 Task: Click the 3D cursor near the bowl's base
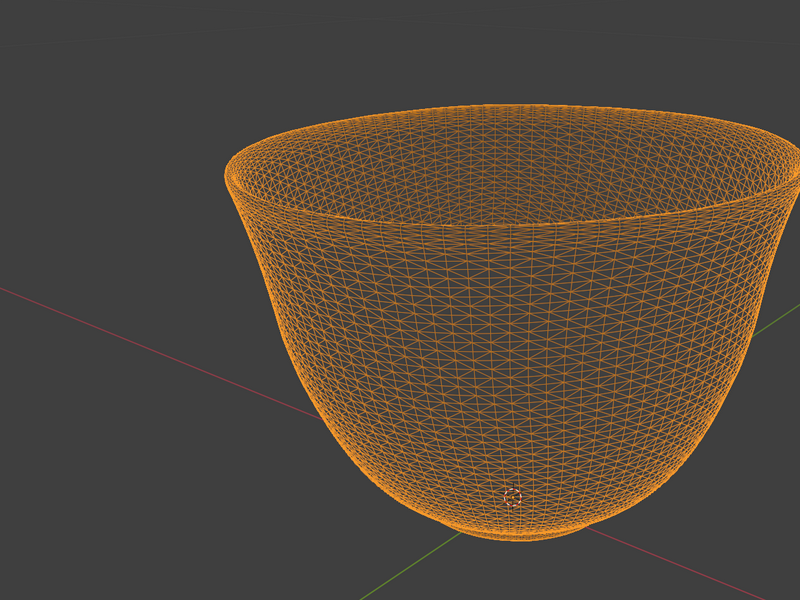point(512,497)
